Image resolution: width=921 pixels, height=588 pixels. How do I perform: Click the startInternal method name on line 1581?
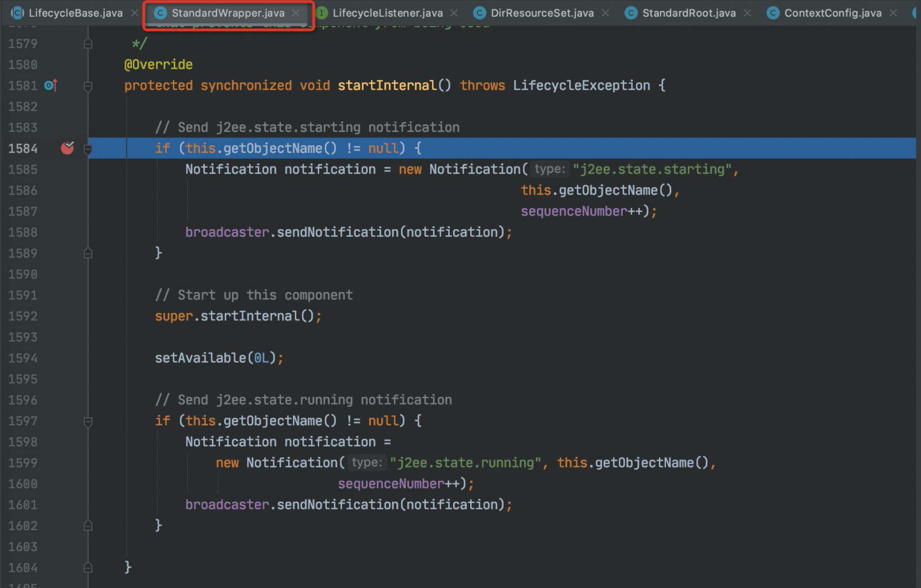pyautogui.click(x=387, y=85)
